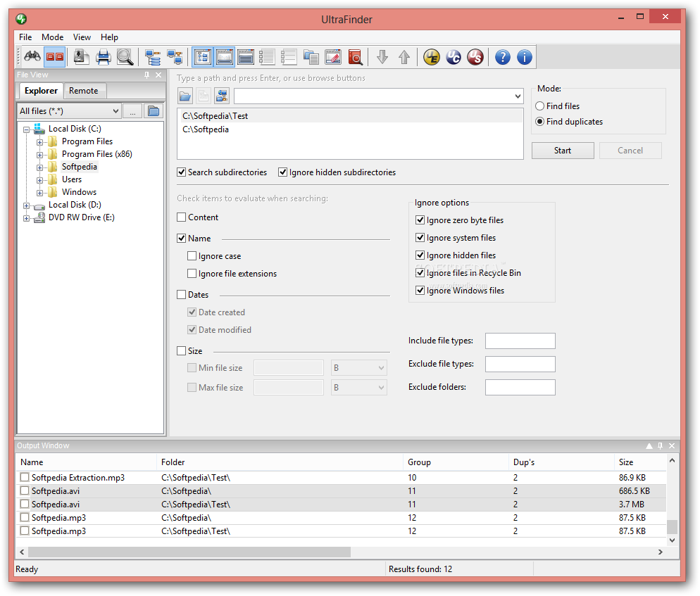Open the path entry dropdown arrow
The width and height of the screenshot is (700, 596).
tap(518, 96)
